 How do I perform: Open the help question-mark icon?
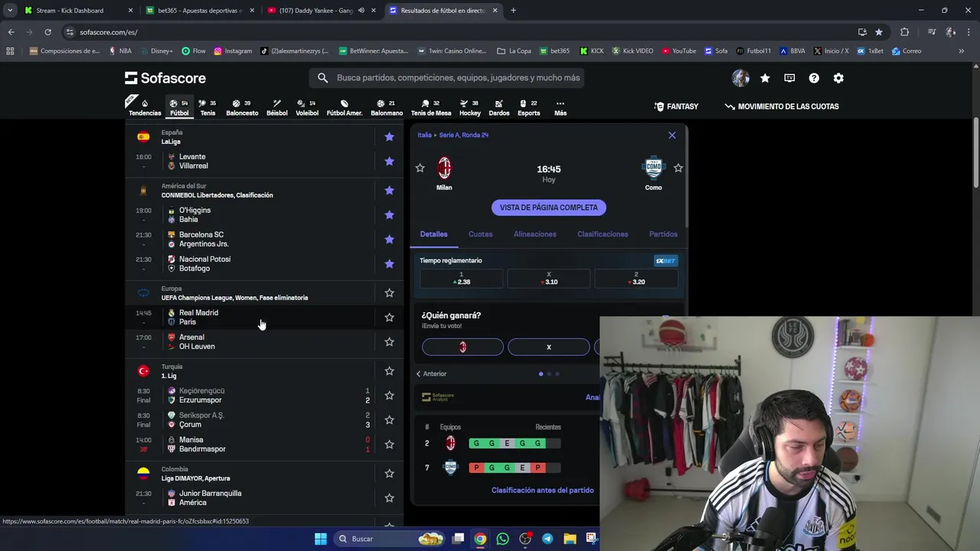click(x=814, y=78)
